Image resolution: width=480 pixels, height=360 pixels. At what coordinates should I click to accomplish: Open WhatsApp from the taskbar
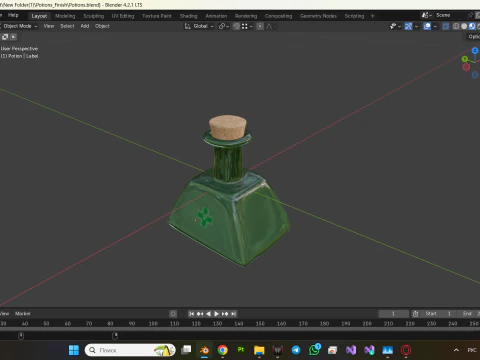tap(314, 350)
